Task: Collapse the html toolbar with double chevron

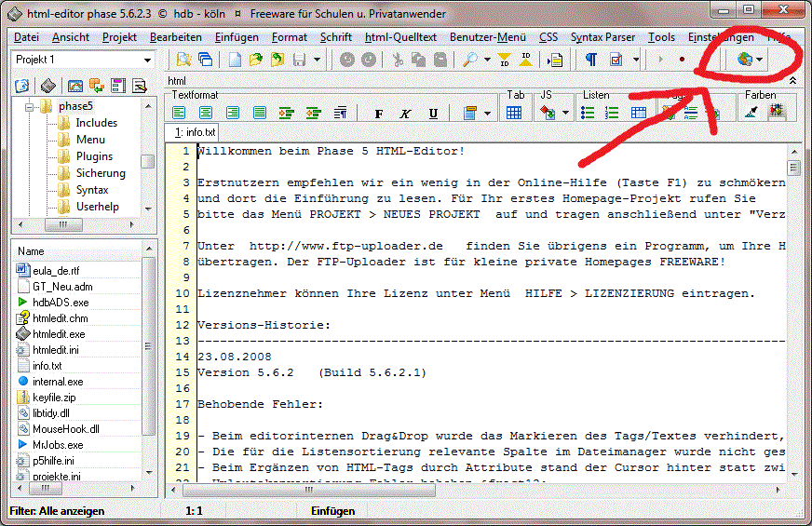Action: point(792,81)
